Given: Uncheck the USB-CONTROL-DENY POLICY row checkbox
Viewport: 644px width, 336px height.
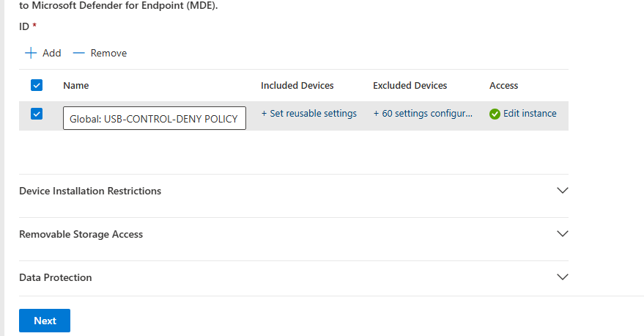Looking at the screenshot, I should coord(37,114).
